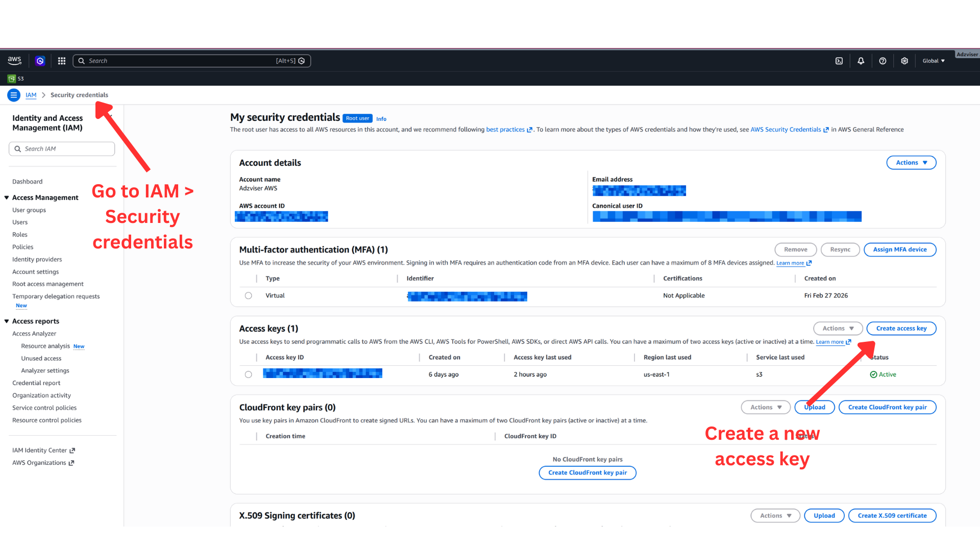Open the Actions dropdown for Access keys

click(838, 328)
